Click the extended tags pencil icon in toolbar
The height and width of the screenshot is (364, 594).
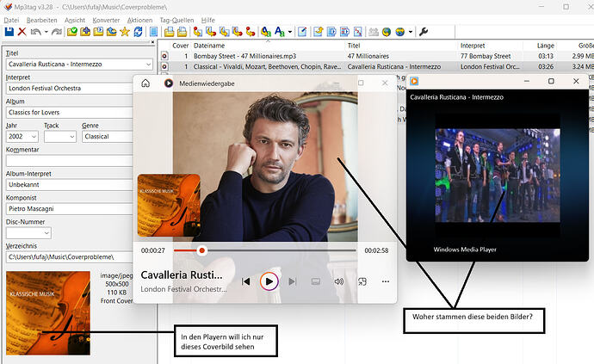click(302, 32)
